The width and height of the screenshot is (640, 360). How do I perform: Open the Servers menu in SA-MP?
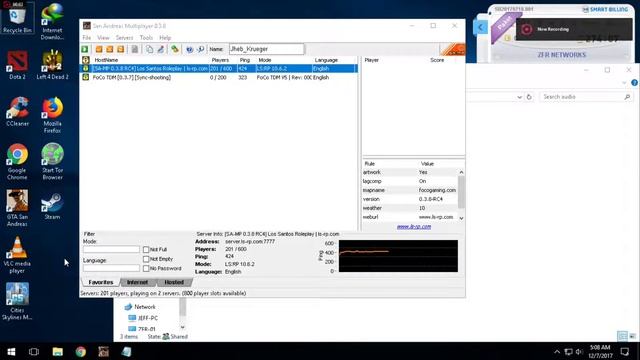coord(124,38)
